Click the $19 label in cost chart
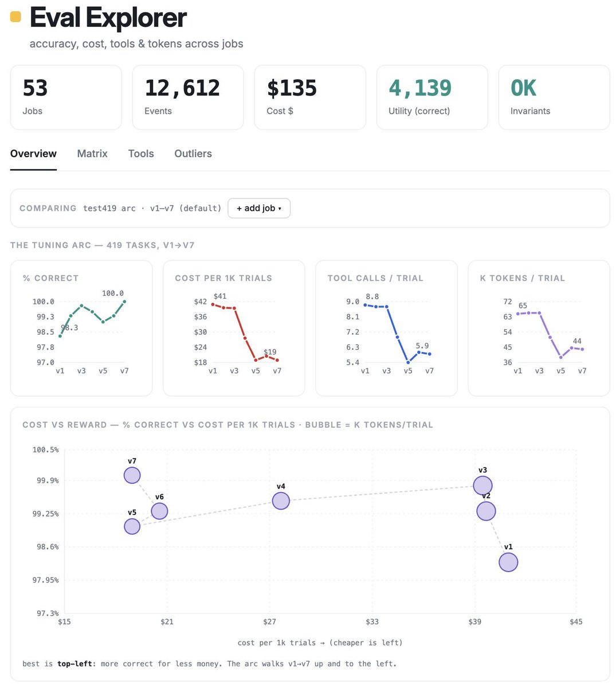 (x=270, y=352)
